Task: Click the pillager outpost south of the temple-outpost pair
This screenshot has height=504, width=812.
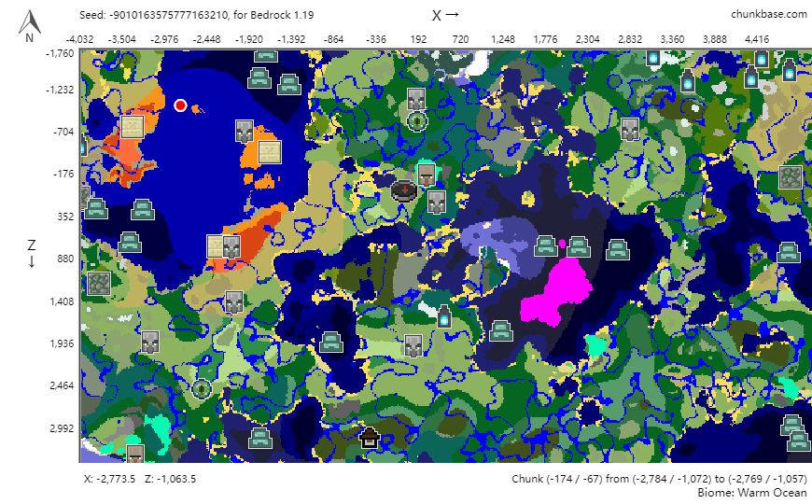Action: [234, 302]
